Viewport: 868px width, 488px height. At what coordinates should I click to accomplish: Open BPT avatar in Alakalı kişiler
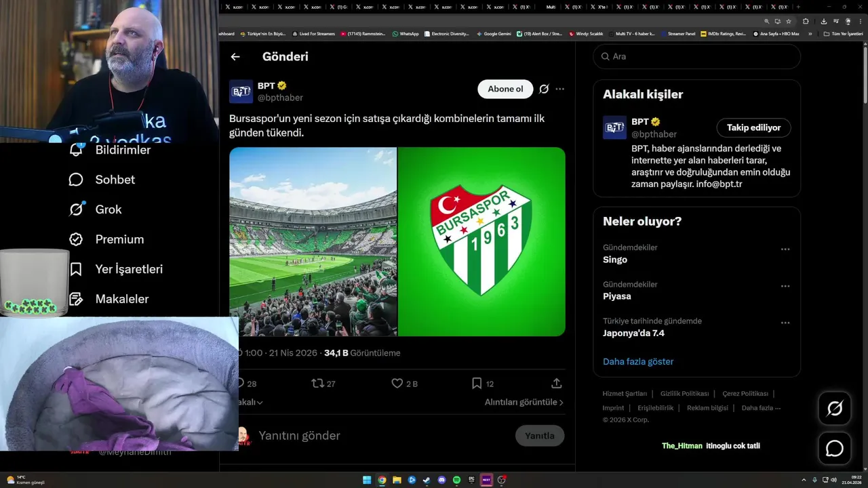point(614,127)
